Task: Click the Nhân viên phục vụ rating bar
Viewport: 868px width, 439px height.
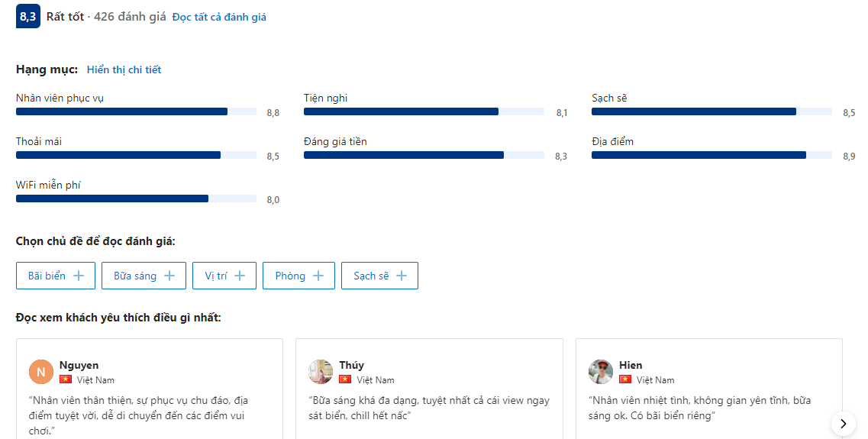Action: [136, 111]
